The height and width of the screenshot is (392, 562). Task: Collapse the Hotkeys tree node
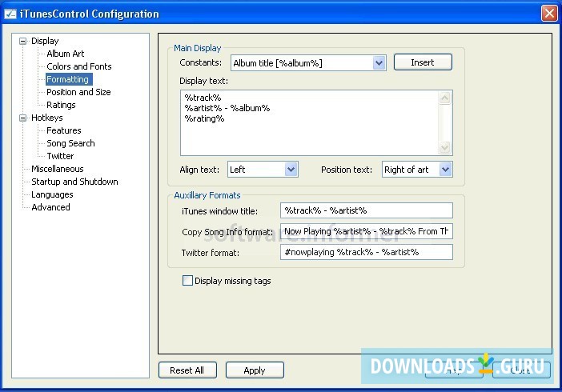(23, 118)
